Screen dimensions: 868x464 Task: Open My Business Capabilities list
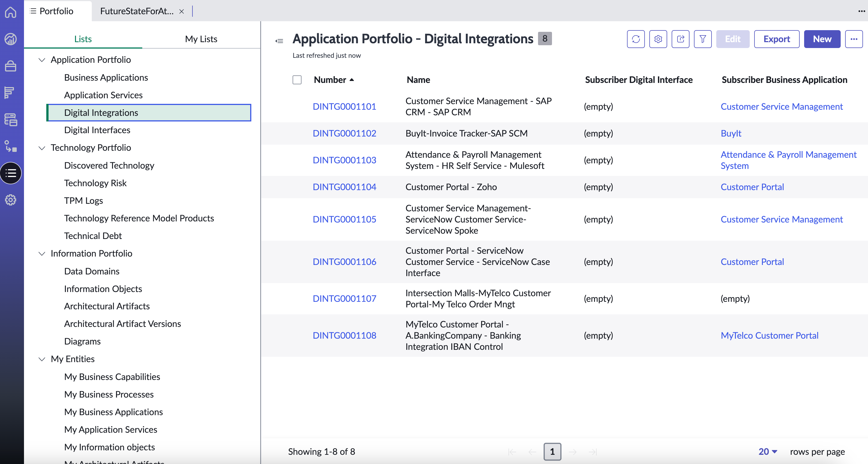112,377
